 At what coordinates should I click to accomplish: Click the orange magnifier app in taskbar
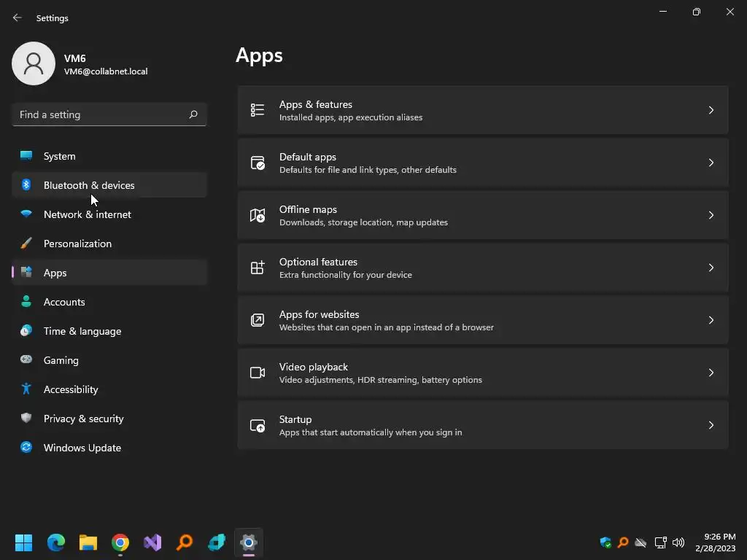click(185, 542)
